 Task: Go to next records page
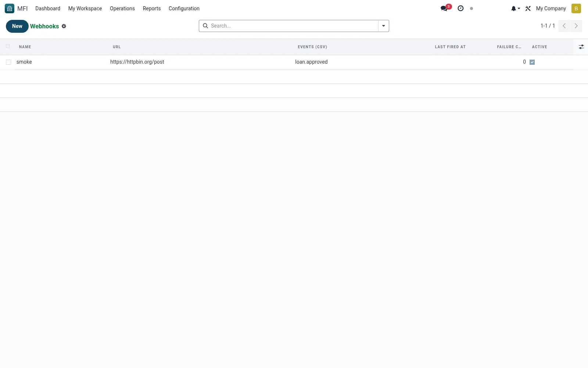coord(576,26)
